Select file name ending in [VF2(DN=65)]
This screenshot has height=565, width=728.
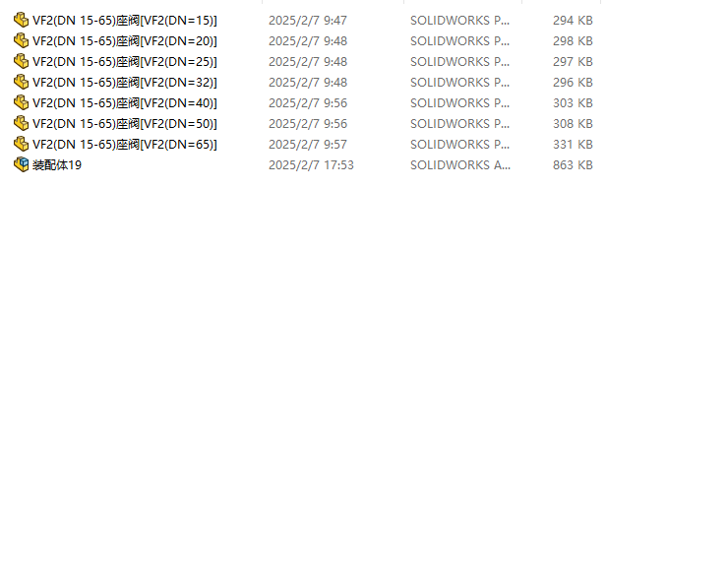(x=124, y=145)
